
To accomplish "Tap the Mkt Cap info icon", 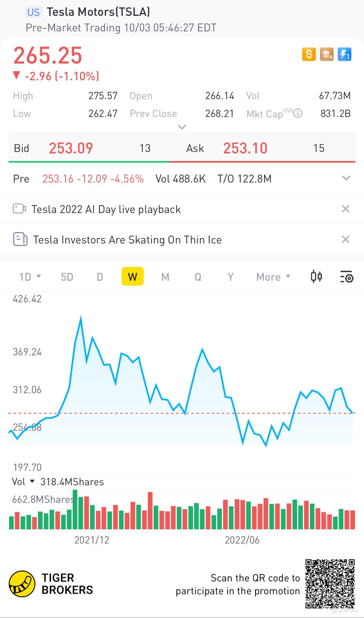I will 298,113.
